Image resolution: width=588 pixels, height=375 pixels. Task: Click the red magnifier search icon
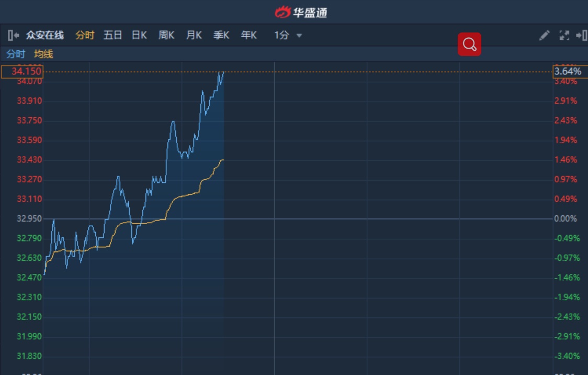(x=469, y=45)
